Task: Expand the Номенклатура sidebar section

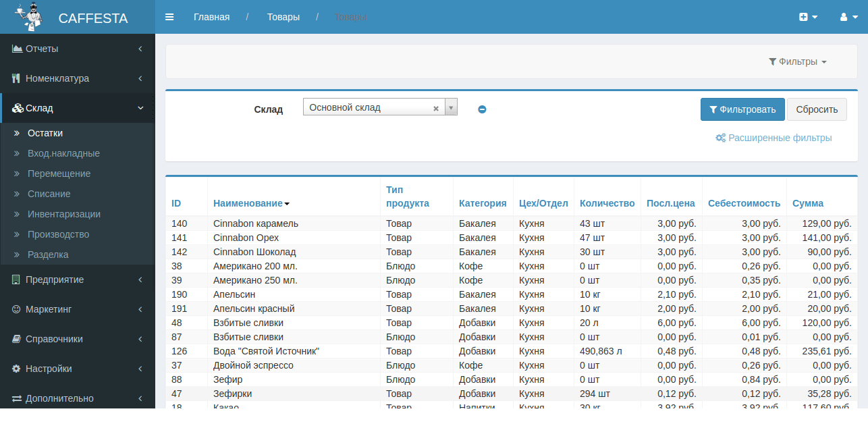Action: pos(77,78)
